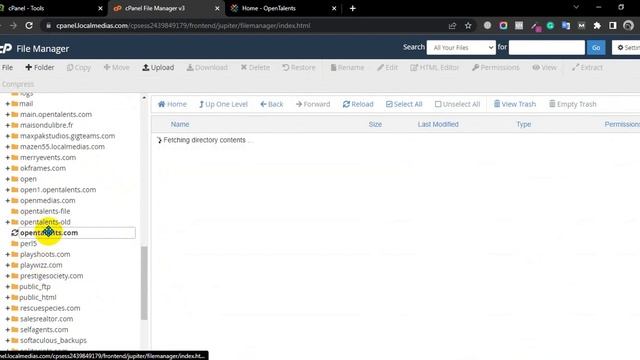Image resolution: width=640 pixels, height=360 pixels.
Task: Click the Rename toolbar icon
Action: point(347,67)
